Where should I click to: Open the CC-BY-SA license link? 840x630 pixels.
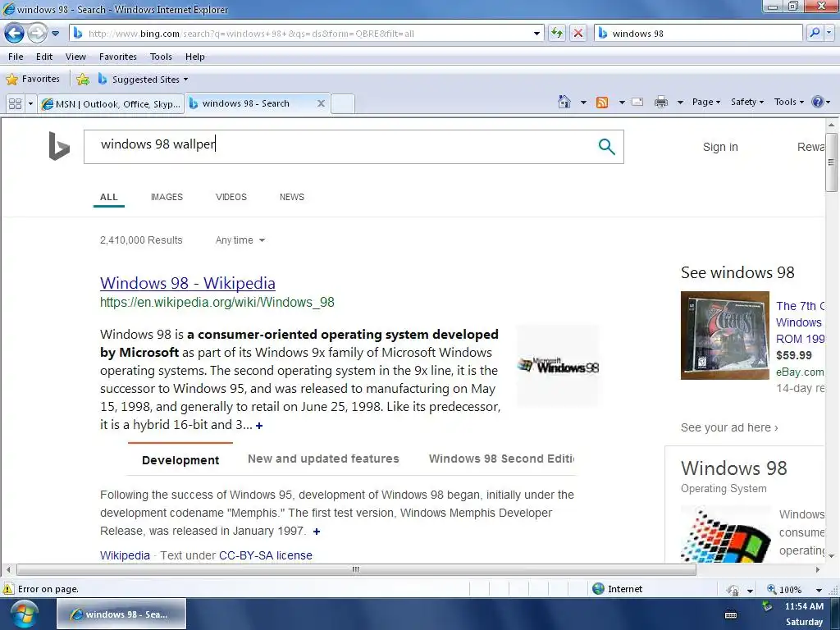click(266, 555)
